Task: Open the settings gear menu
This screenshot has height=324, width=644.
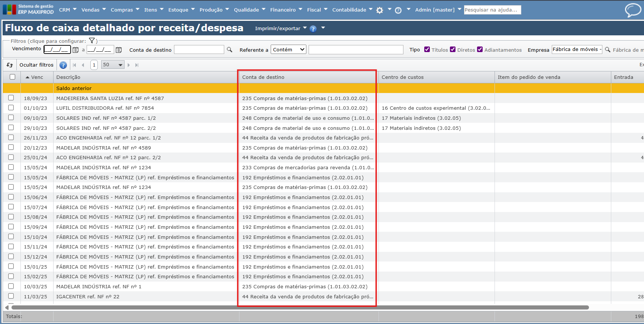Action: [x=380, y=10]
